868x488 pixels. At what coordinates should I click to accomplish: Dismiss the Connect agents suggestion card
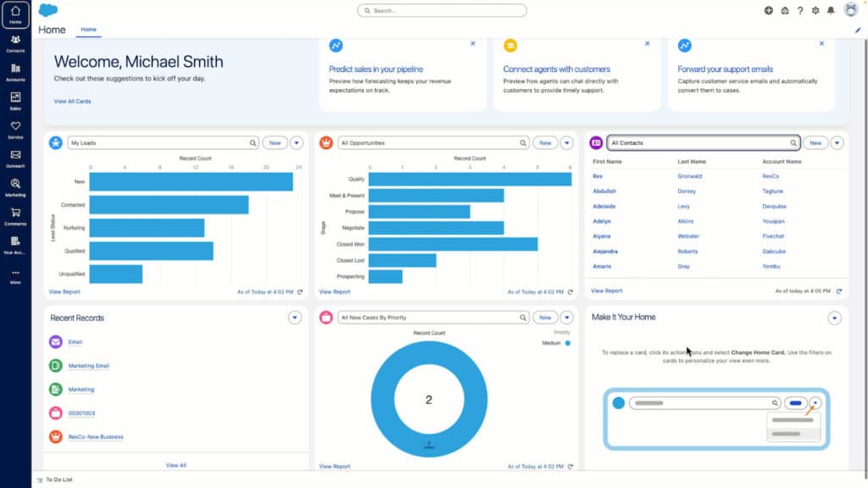point(647,43)
